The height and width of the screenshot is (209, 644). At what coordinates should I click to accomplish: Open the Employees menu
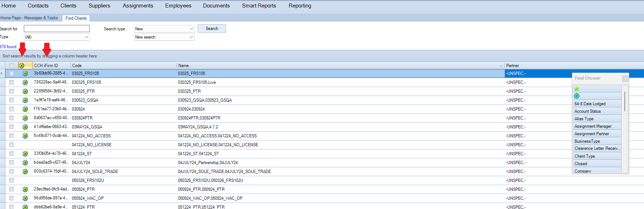(178, 6)
